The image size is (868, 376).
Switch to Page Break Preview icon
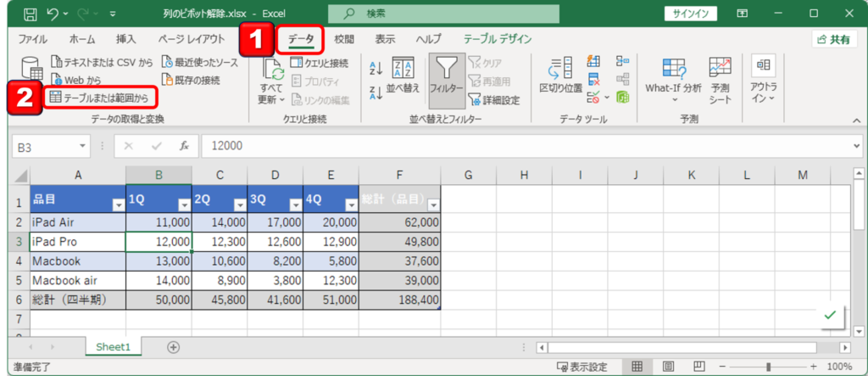[x=699, y=366]
